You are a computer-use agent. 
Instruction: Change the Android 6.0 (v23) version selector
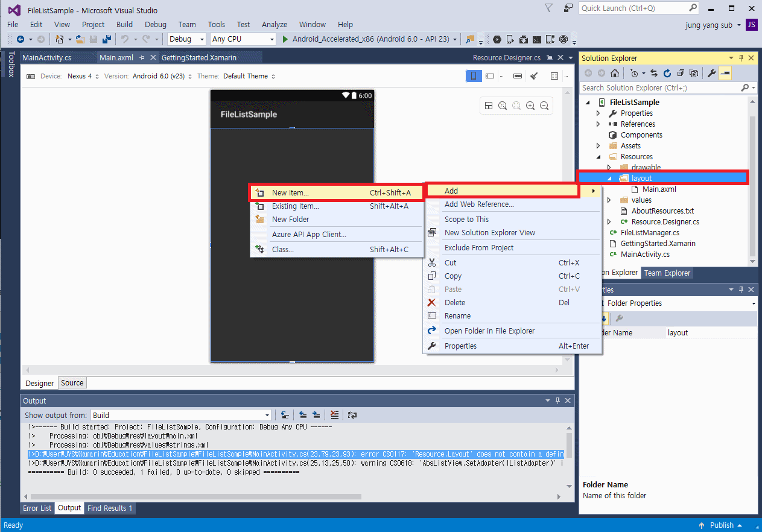tap(162, 76)
